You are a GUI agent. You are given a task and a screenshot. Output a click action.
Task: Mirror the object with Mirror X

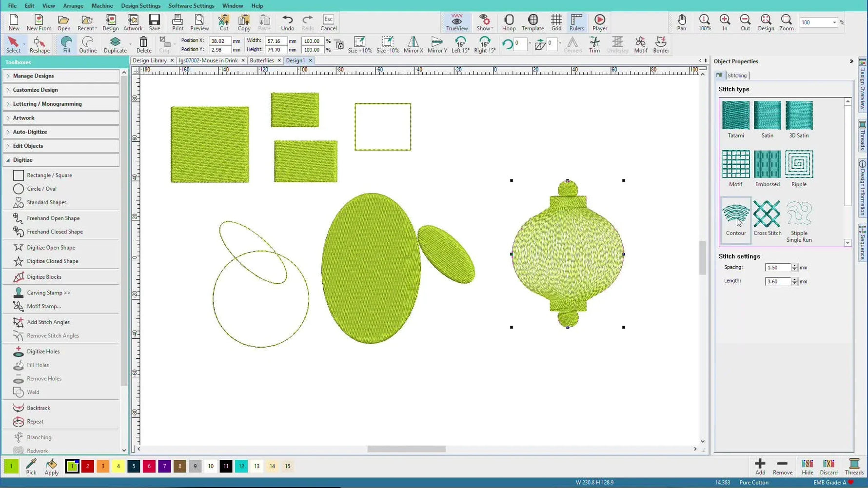pos(413,44)
